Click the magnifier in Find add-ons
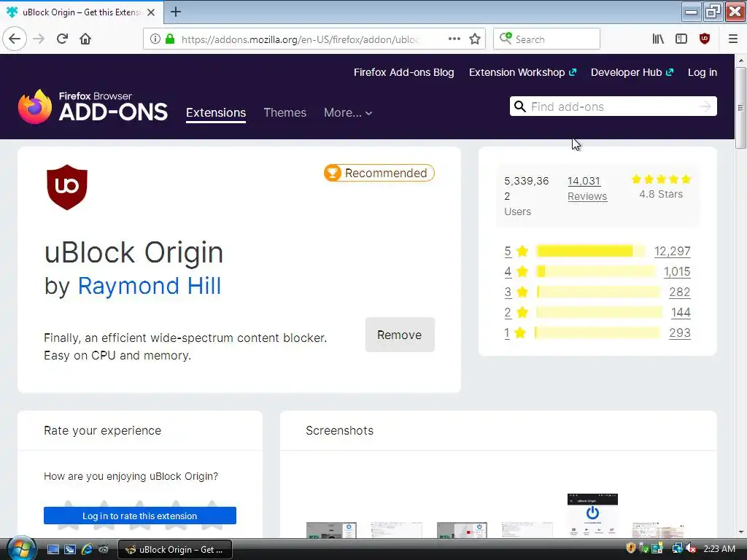Screen dimensions: 747x560 (x=519, y=106)
